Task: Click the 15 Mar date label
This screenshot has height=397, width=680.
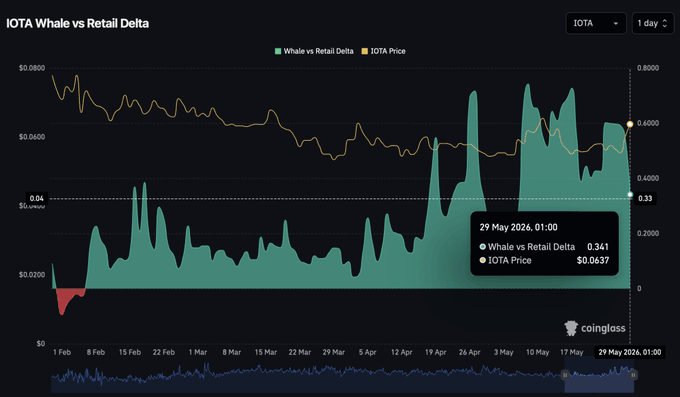Action: [x=265, y=352]
